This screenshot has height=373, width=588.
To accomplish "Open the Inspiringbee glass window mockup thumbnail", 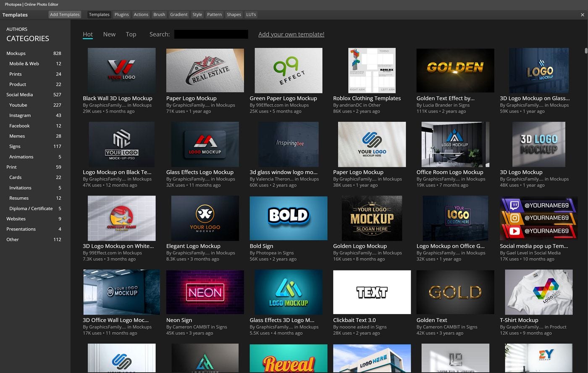I will [289, 144].
